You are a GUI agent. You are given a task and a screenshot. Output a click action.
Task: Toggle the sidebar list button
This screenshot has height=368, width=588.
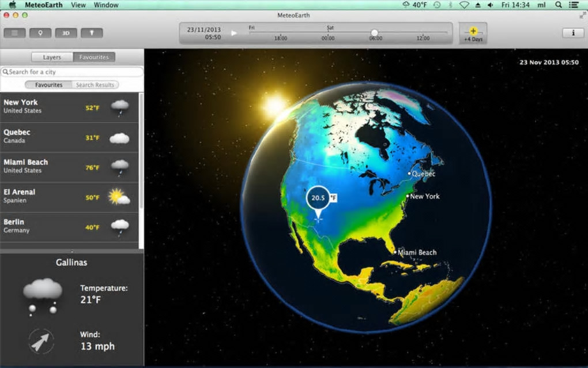[x=14, y=33]
